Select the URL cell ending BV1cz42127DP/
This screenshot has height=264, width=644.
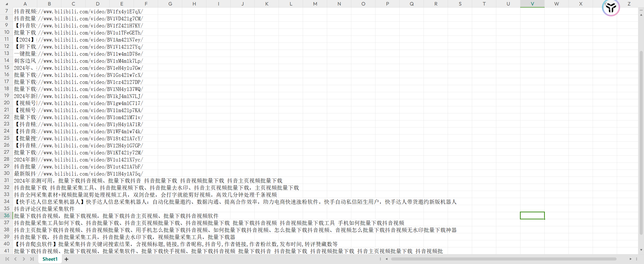90,82
